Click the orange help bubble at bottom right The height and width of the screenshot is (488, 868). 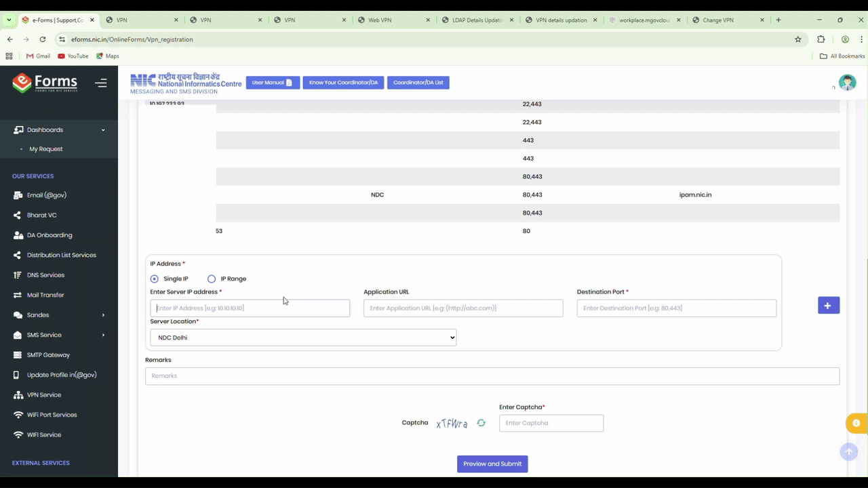tap(856, 423)
